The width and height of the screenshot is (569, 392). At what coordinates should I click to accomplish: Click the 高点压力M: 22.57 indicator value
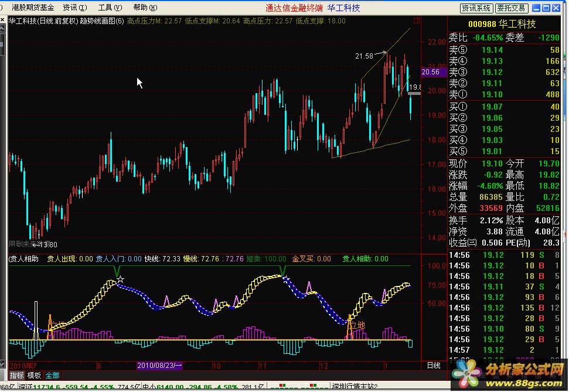click(154, 21)
